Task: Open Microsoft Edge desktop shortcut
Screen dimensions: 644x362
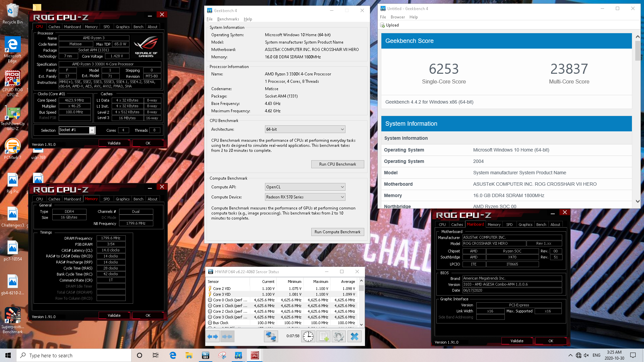Action: coord(12,50)
